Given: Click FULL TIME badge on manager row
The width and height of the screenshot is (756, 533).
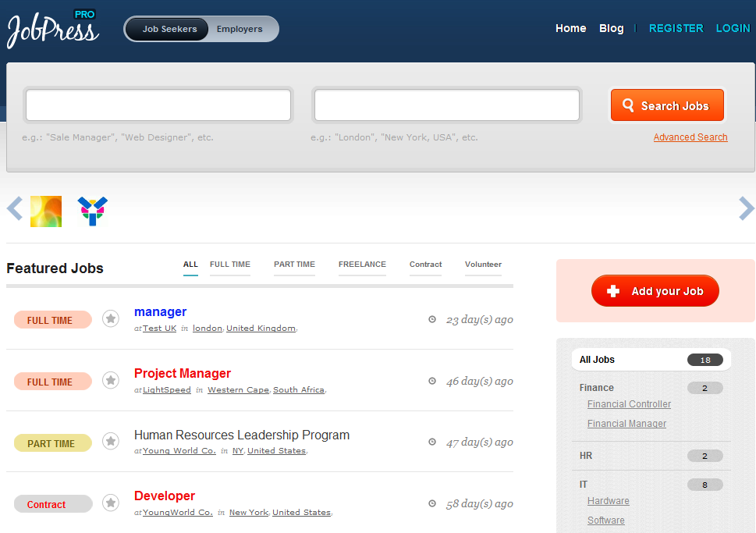Looking at the screenshot, I should (x=52, y=320).
